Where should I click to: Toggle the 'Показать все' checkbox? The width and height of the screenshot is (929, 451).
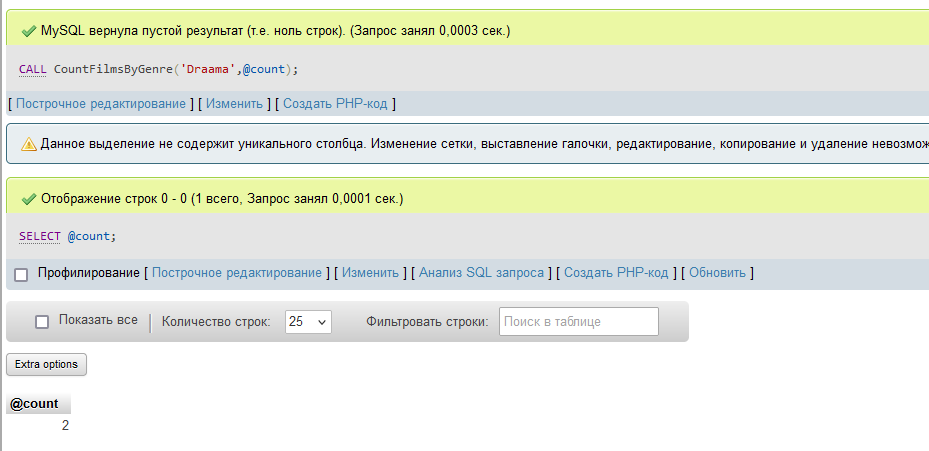(42, 321)
